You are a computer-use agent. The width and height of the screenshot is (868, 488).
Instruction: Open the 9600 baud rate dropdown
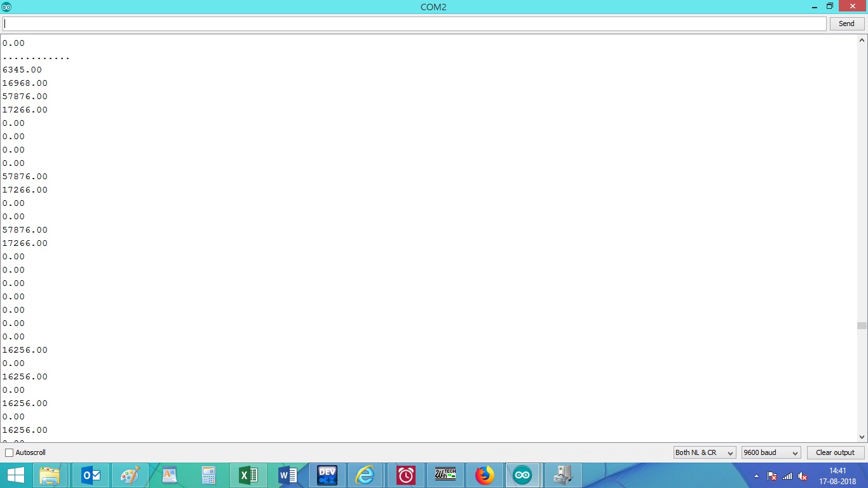point(771,452)
